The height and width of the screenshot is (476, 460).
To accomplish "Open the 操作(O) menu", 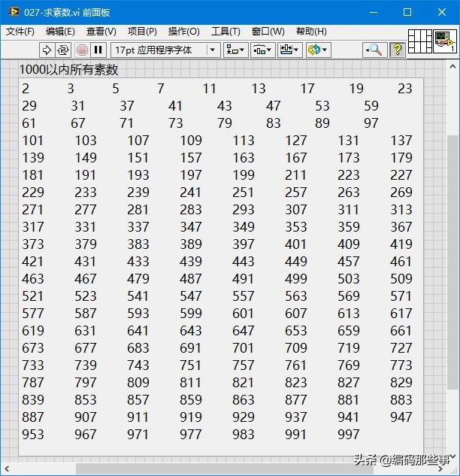I will tap(184, 32).
